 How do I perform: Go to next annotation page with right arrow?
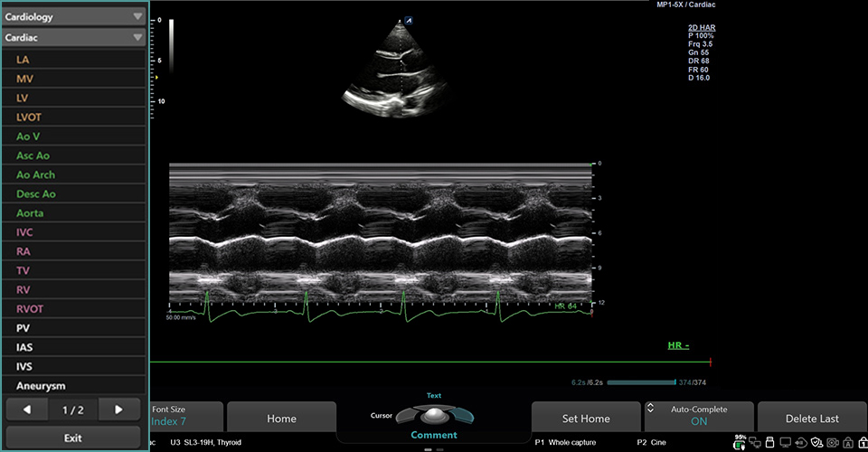coord(118,410)
